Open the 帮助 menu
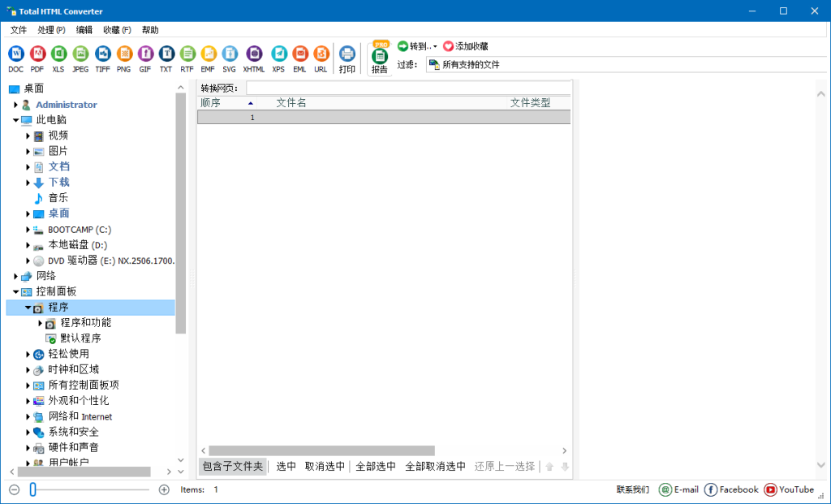 coord(150,30)
